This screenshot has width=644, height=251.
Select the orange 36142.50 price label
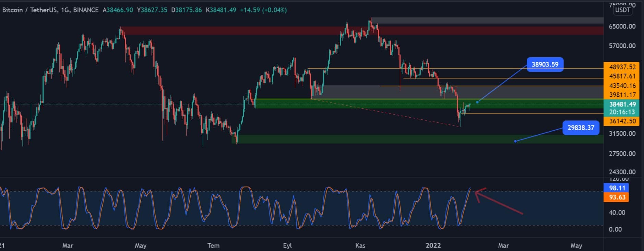click(622, 121)
